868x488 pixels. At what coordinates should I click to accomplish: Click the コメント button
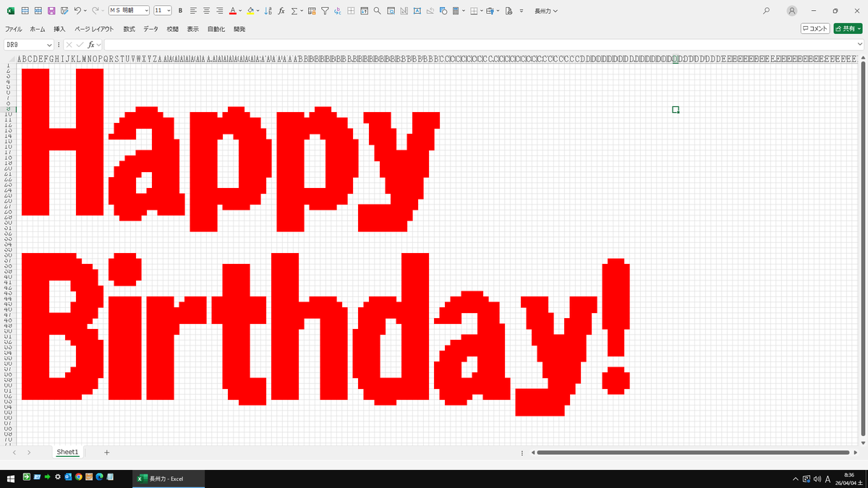pos(815,28)
